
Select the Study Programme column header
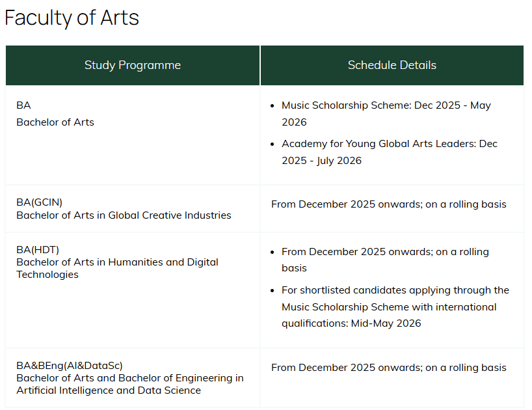click(133, 65)
